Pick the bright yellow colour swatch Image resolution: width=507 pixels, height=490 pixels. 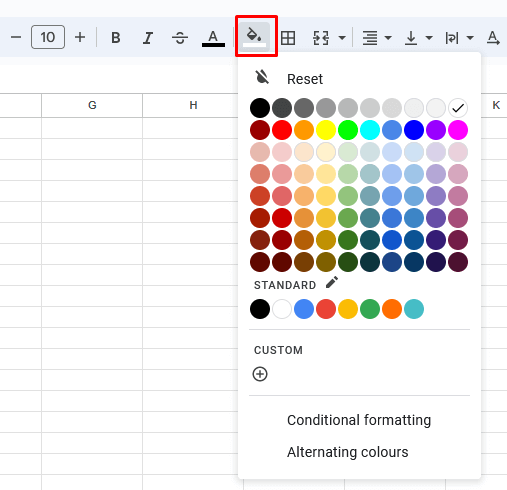pos(326,130)
